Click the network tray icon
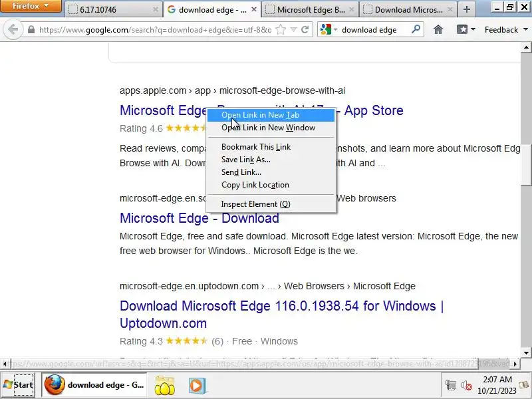 point(451,386)
